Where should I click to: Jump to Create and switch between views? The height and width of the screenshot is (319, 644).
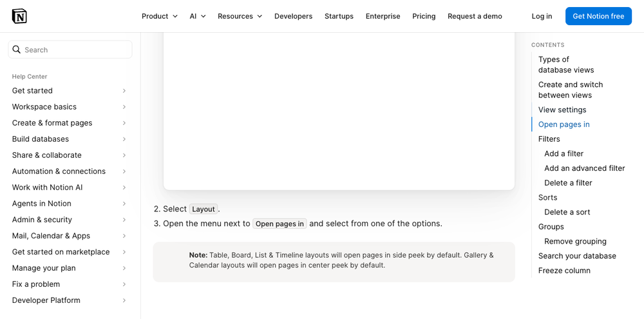pyautogui.click(x=571, y=90)
